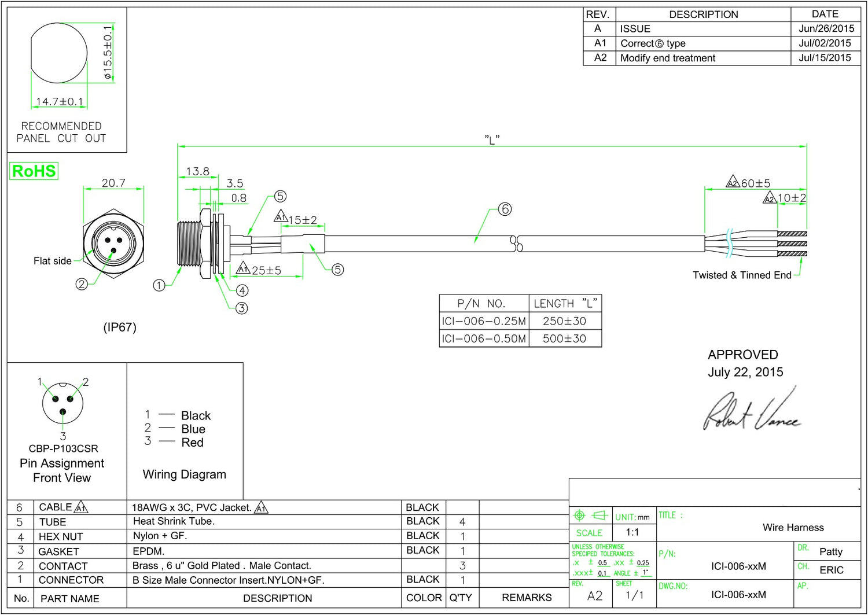Click the A1 triangle beside 25±5
Image resolution: width=868 pixels, height=615 pixels.
point(243,268)
